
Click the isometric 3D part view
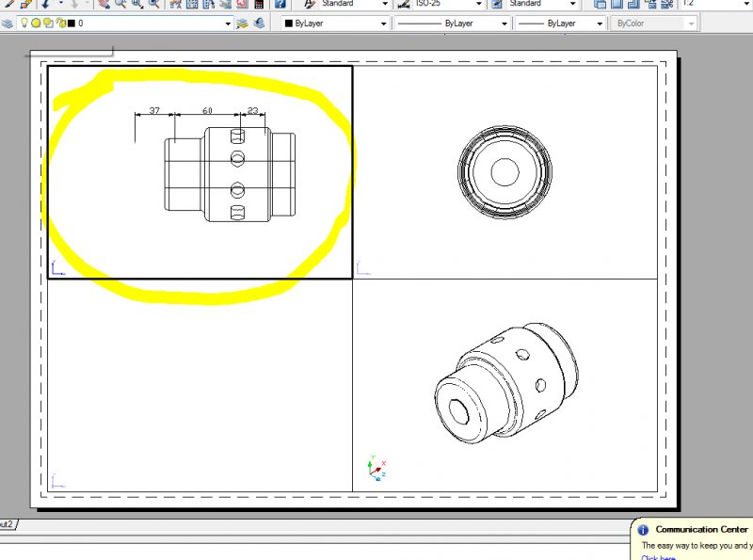pos(506,383)
